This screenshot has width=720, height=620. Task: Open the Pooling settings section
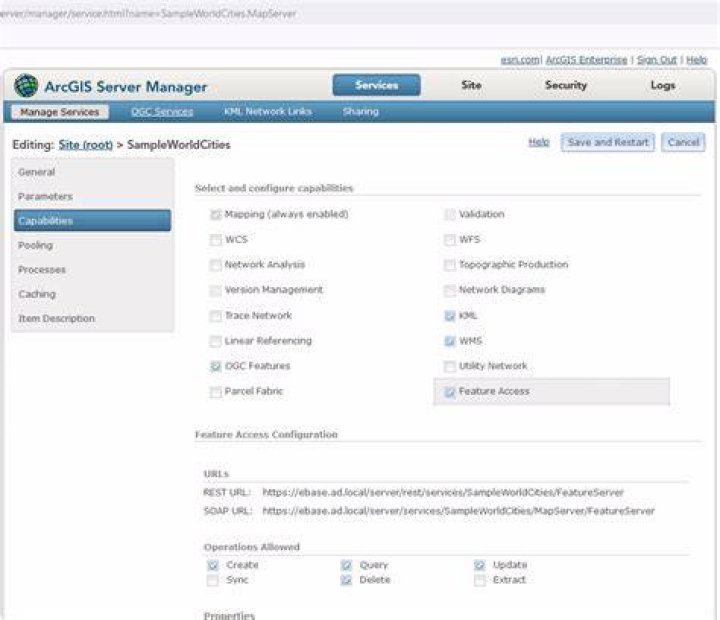tap(92, 245)
